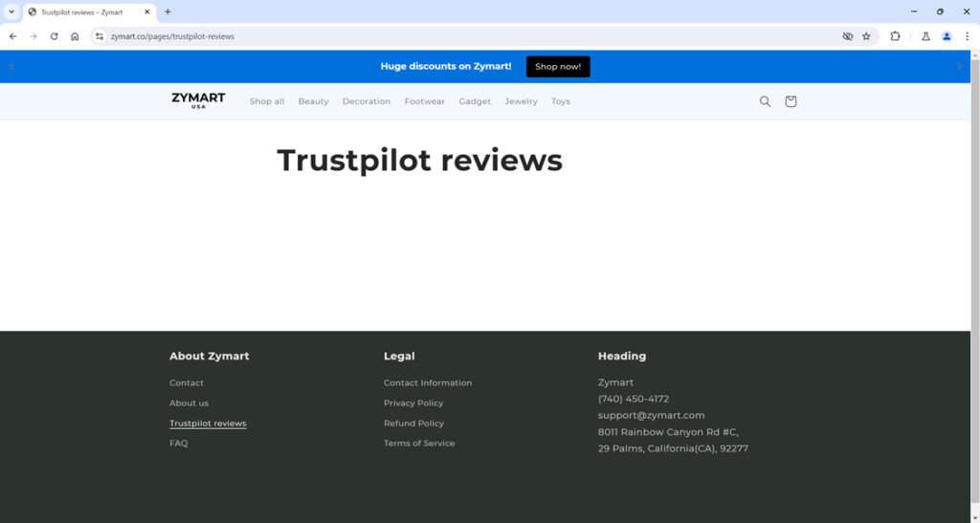Bookmark this page with star icon

coord(866,36)
